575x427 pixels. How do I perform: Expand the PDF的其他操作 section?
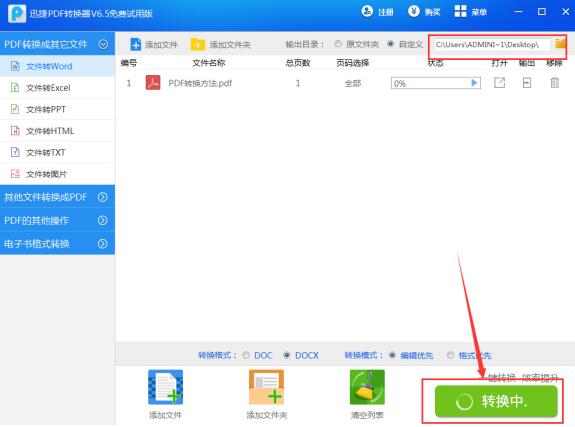(103, 220)
